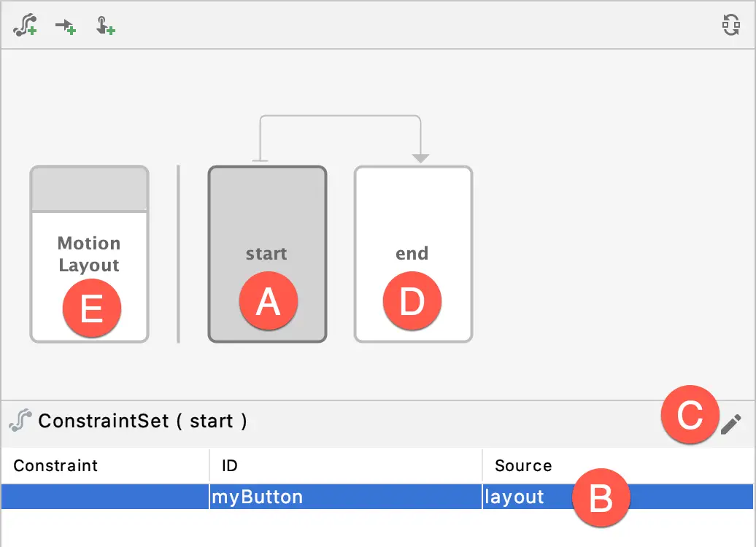This screenshot has height=547, width=756.
Task: Click the ConstraintSet ( start ) title label
Action: click(144, 422)
